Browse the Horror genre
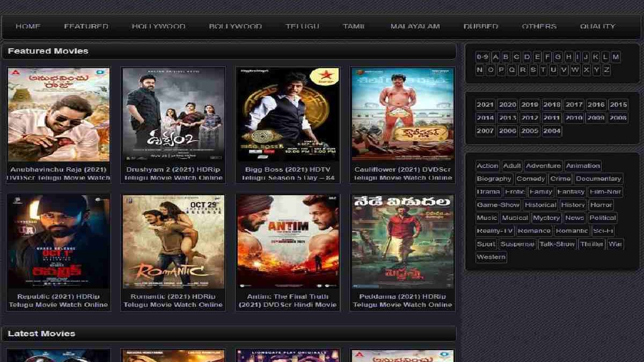644x362 pixels. (601, 205)
